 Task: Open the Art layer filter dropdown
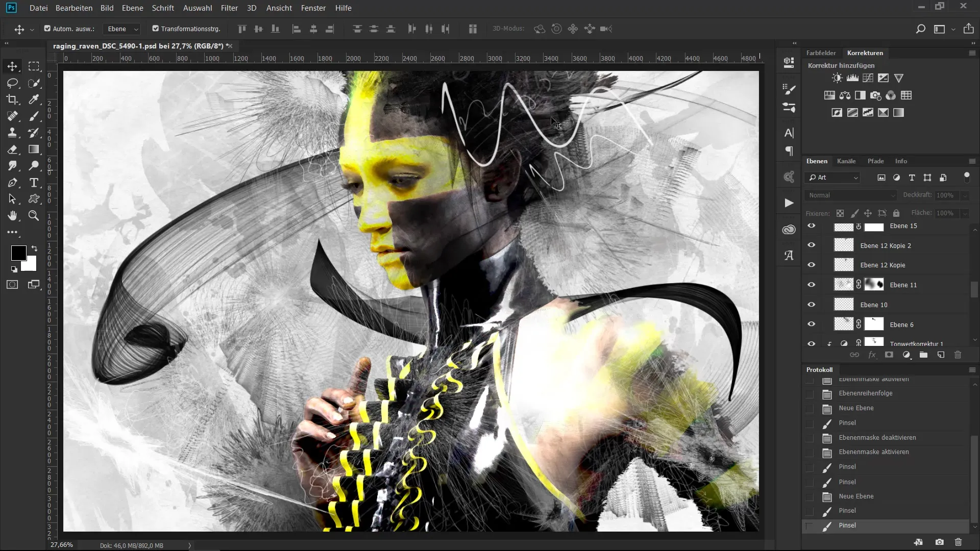(834, 178)
